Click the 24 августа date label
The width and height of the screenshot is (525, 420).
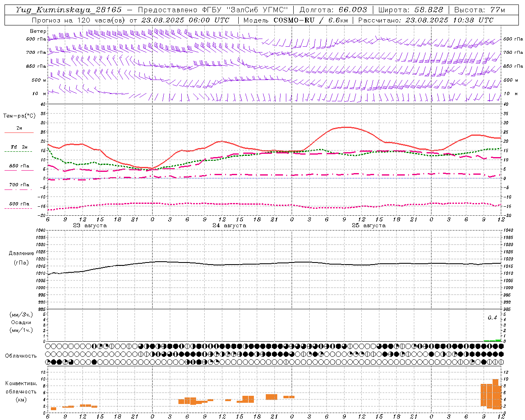tap(229, 226)
